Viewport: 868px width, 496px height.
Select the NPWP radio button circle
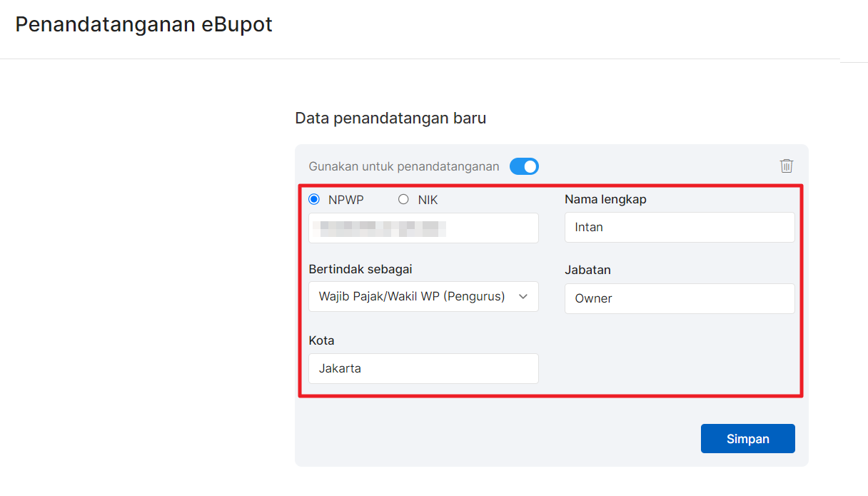(x=314, y=200)
